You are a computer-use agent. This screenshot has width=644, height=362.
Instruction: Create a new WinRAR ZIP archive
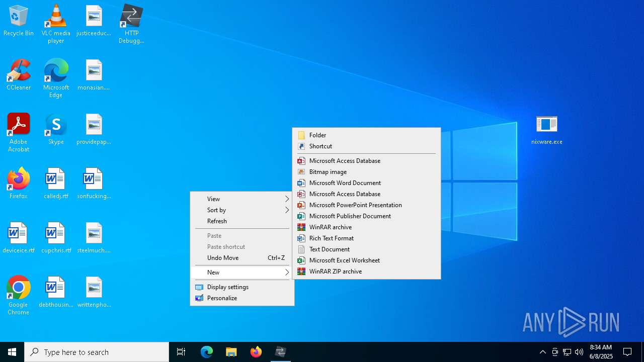366,271
